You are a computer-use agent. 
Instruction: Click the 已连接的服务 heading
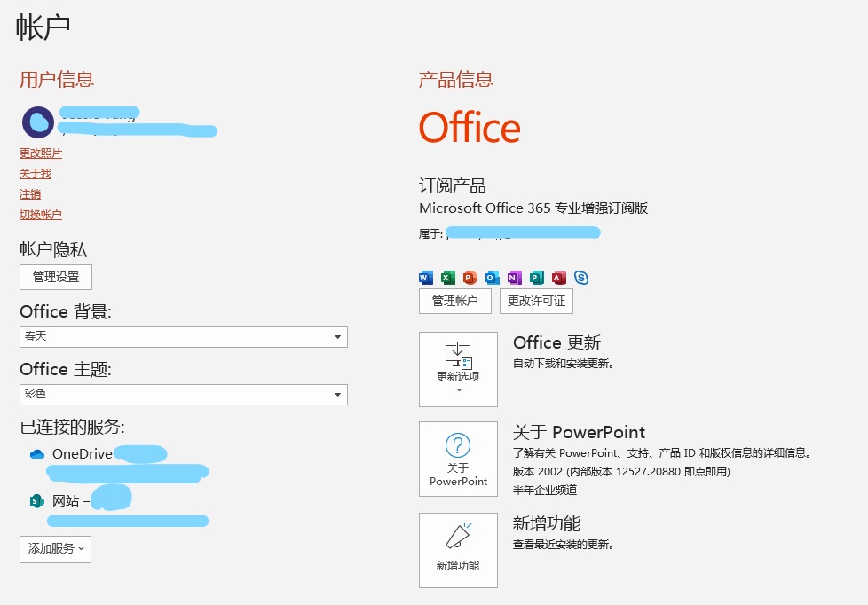[73, 427]
